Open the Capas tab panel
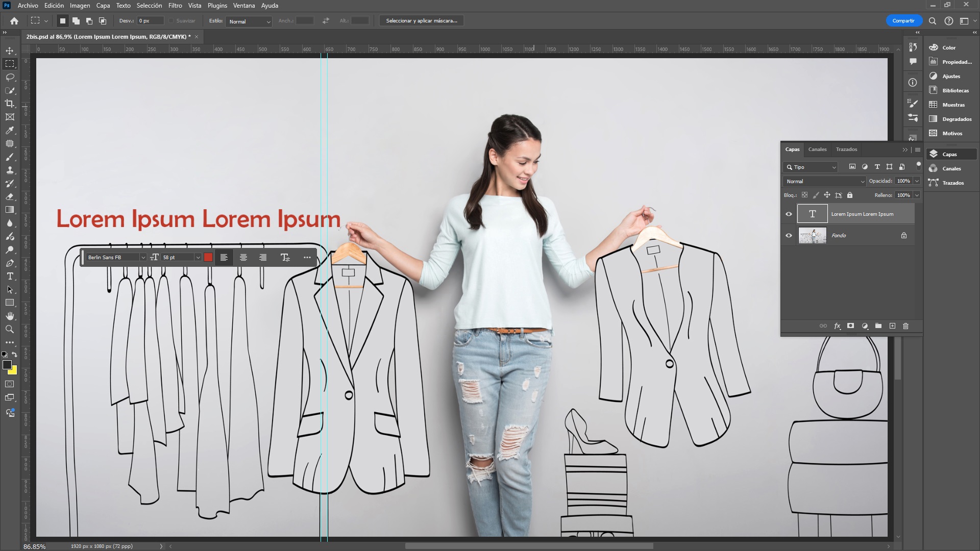 click(x=792, y=148)
